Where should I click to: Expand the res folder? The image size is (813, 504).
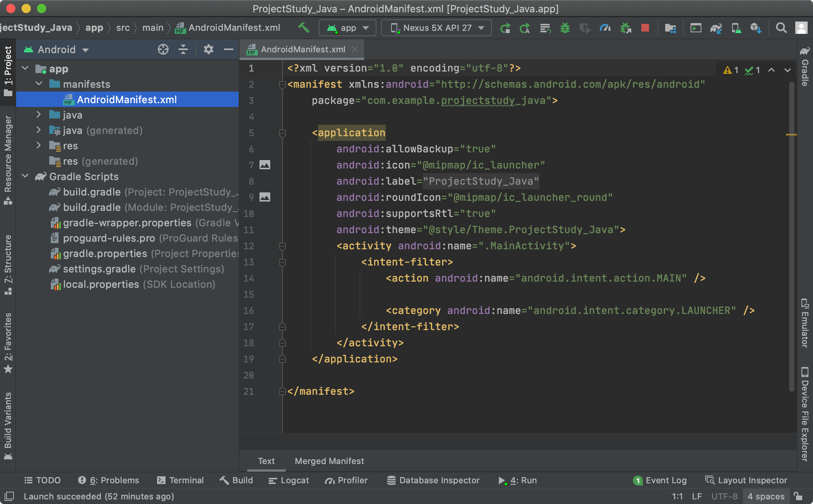tap(39, 145)
